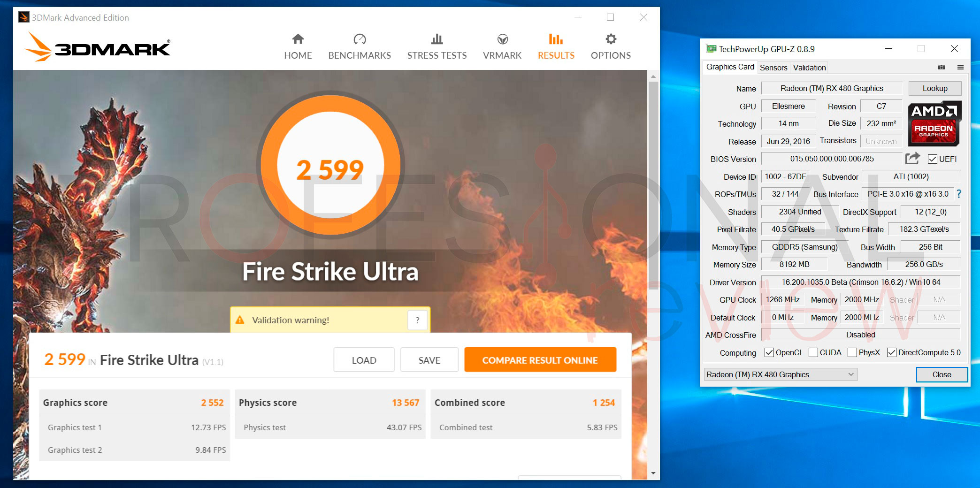Minimize the GPU-Z window
This screenshot has width=980, height=488.
click(x=888, y=48)
